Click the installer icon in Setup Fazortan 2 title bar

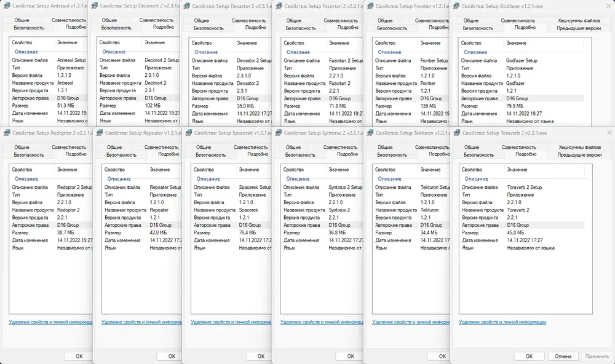279,6
